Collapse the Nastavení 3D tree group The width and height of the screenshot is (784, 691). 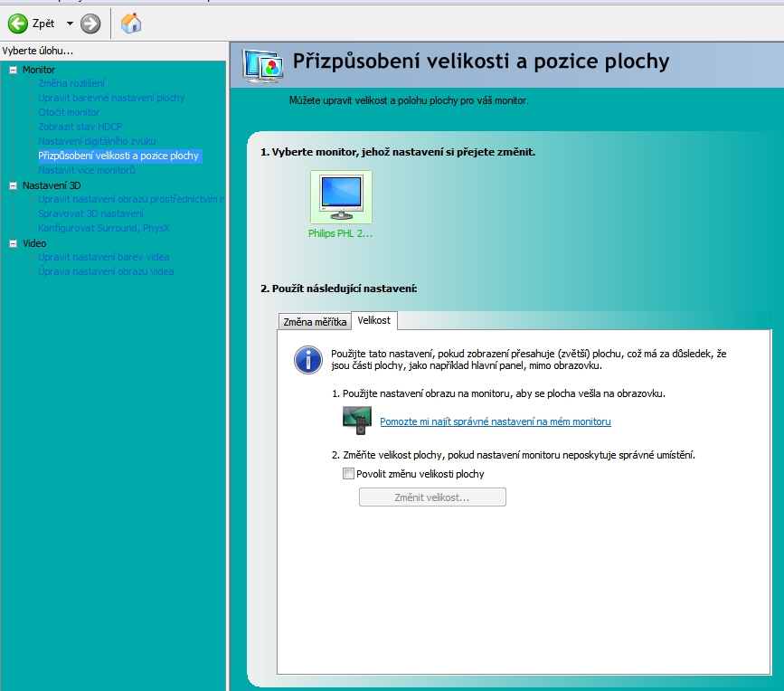tap(13, 185)
